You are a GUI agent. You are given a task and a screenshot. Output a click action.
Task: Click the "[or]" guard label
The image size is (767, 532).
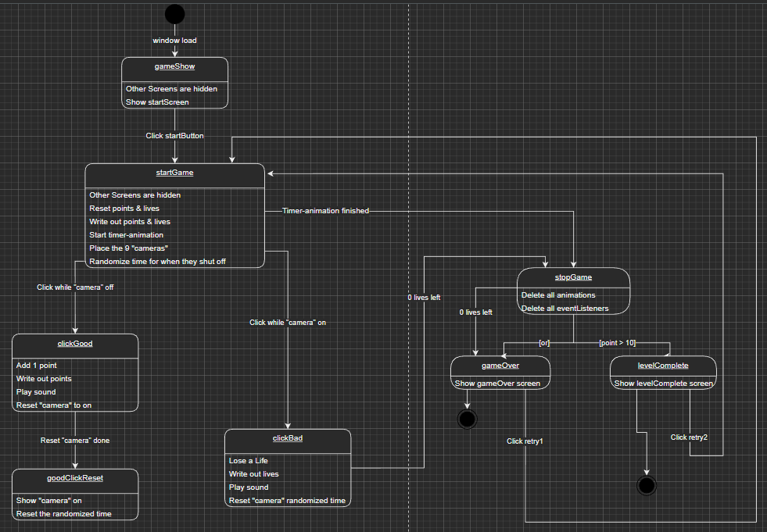point(544,343)
